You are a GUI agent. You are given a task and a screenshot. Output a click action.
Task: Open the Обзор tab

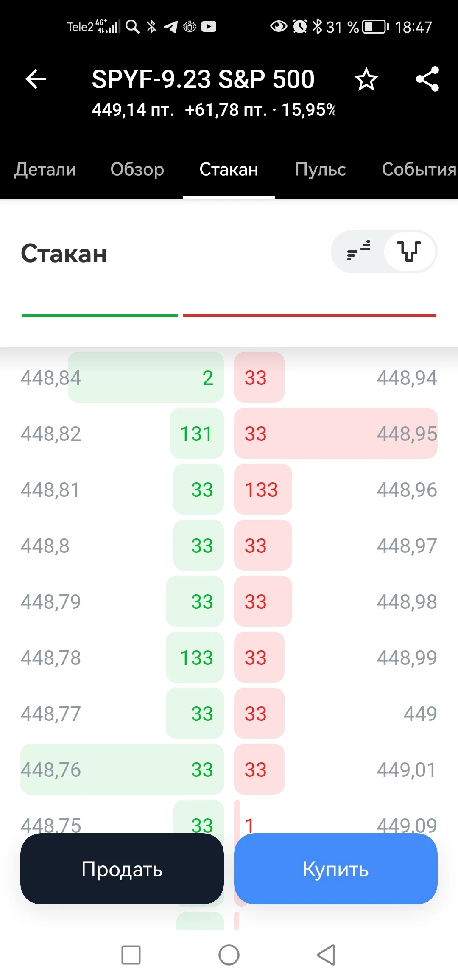click(137, 169)
